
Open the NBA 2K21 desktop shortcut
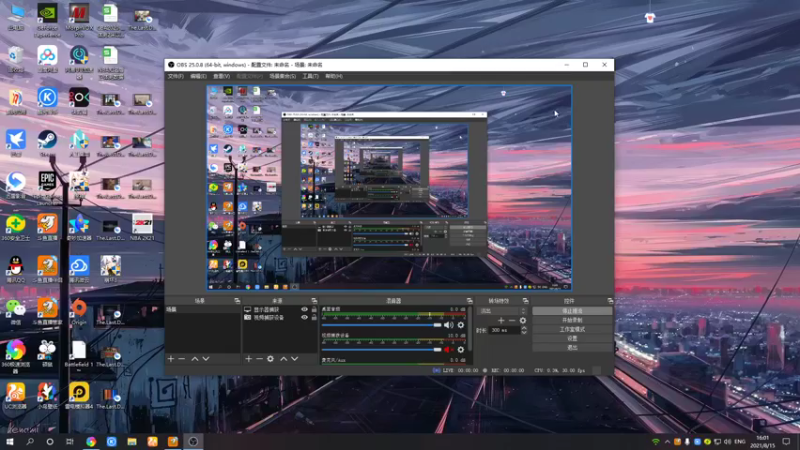click(142, 227)
